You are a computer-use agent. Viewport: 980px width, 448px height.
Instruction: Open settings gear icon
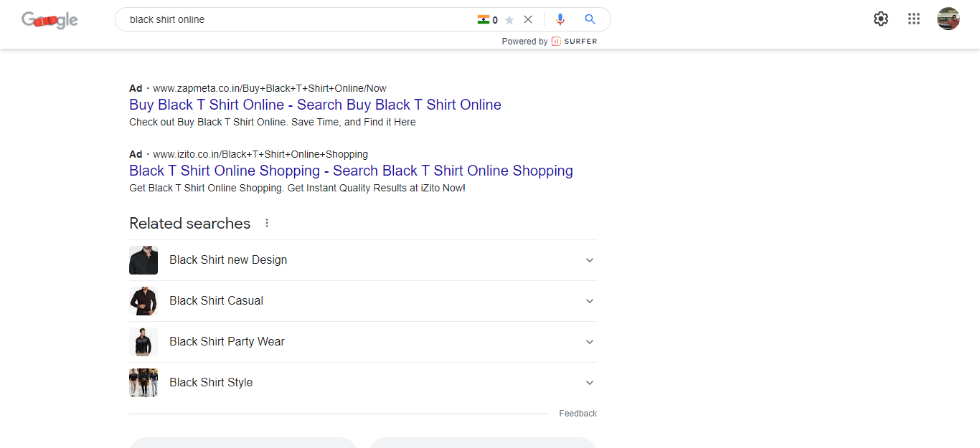(881, 19)
